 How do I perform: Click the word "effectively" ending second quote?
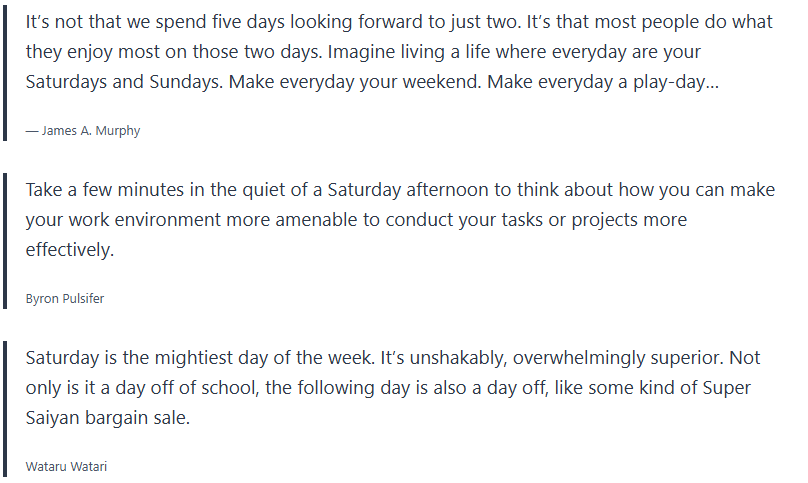click(68, 250)
